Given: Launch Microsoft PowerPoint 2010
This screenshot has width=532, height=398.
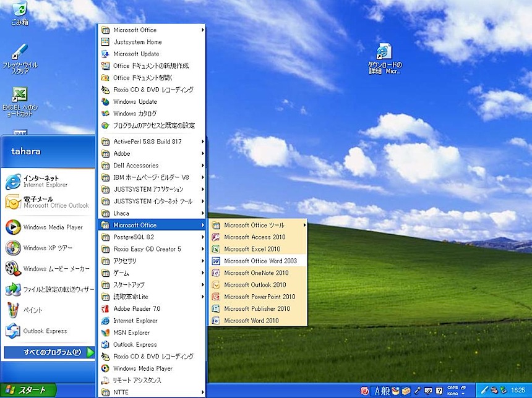Looking at the screenshot, I should (257, 297).
